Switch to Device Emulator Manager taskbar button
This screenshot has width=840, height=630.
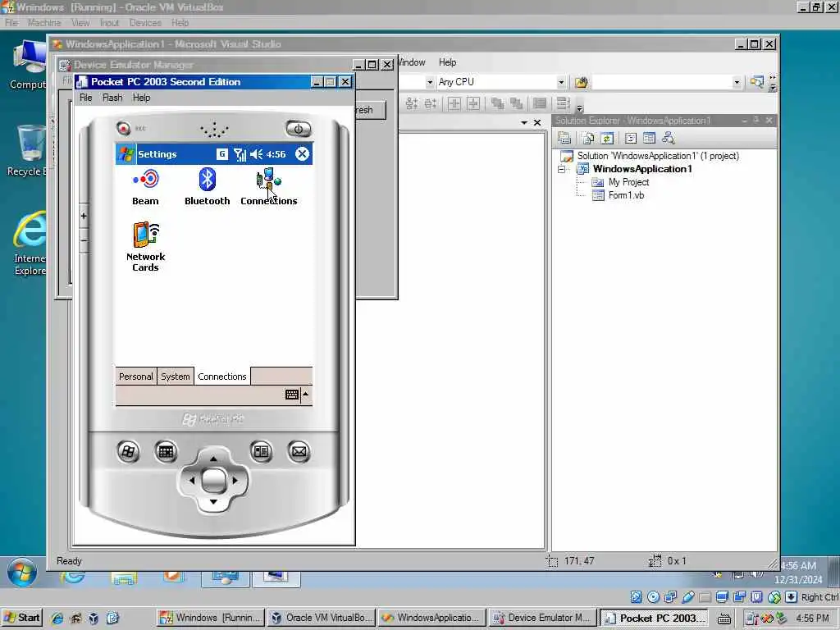tap(542, 618)
